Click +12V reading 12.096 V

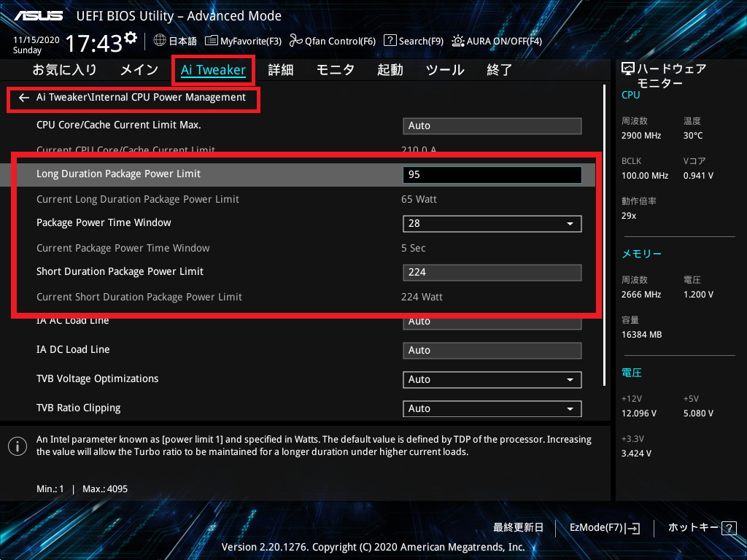(639, 413)
